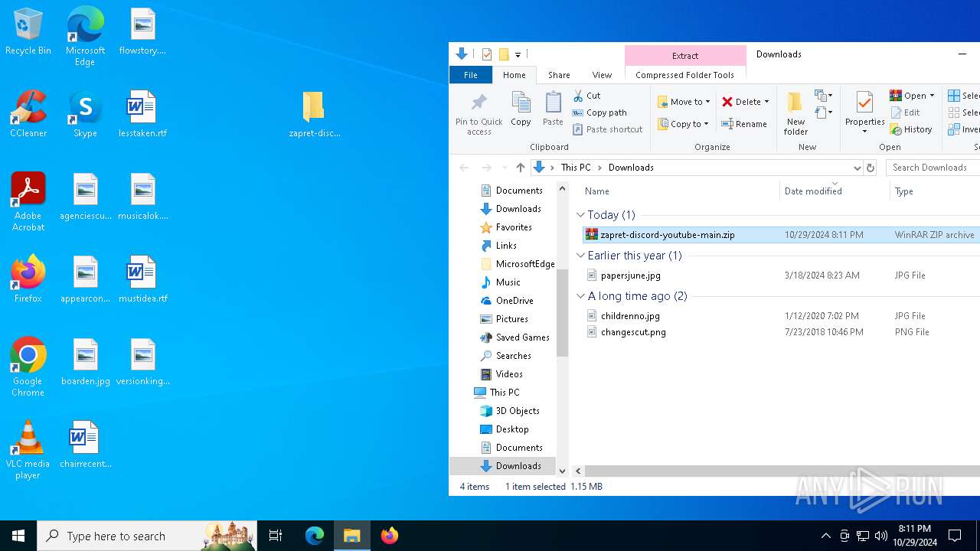Switch to the View ribbon tab

tap(602, 75)
